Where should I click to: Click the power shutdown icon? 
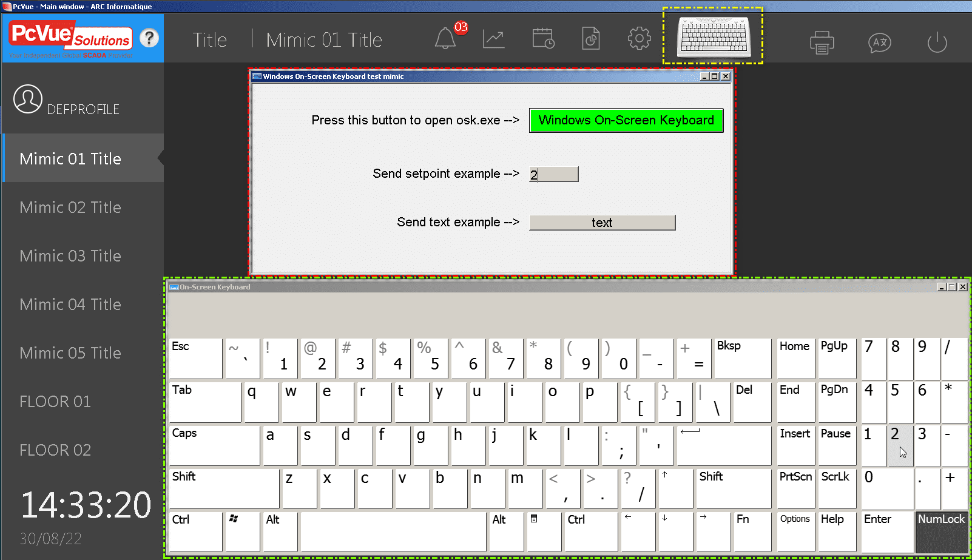click(x=937, y=42)
